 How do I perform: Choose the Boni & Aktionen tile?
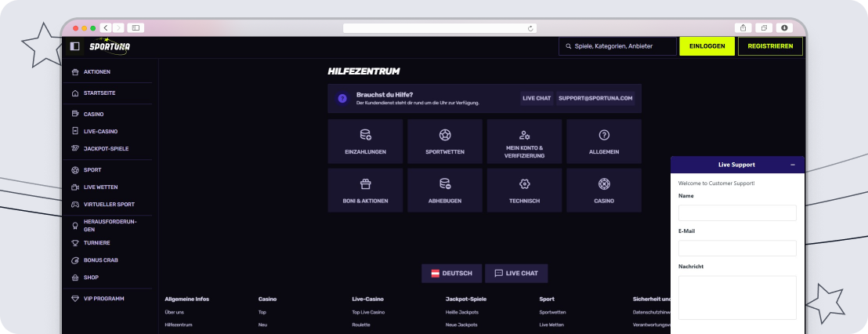(x=365, y=191)
